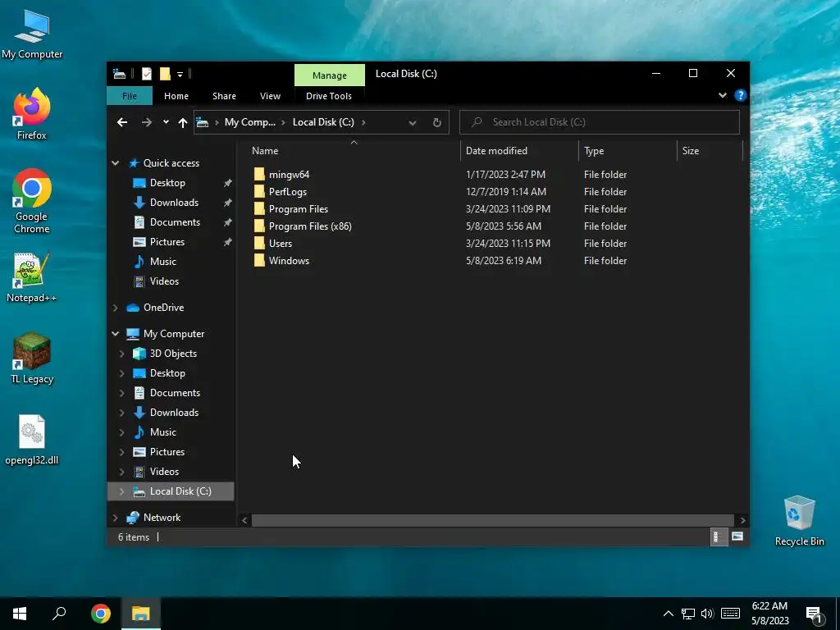Image resolution: width=840 pixels, height=630 pixels.
Task: Open the File menu
Action: tap(130, 96)
